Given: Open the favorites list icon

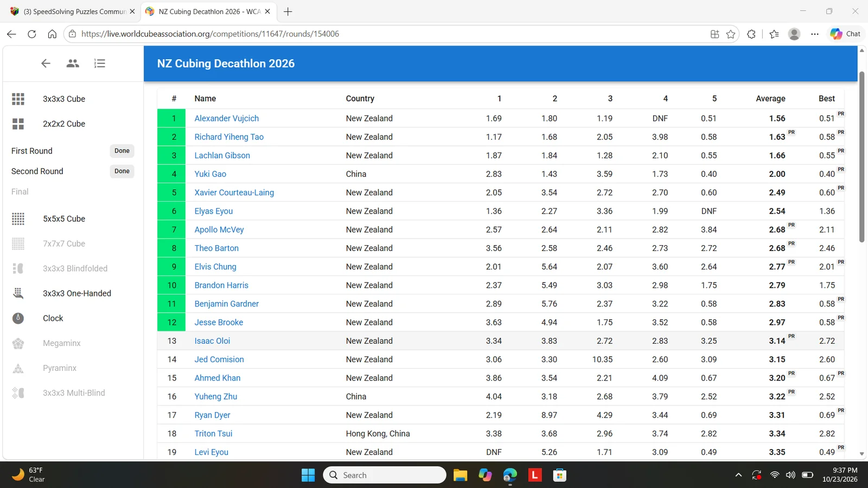Looking at the screenshot, I should pyautogui.click(x=774, y=34).
